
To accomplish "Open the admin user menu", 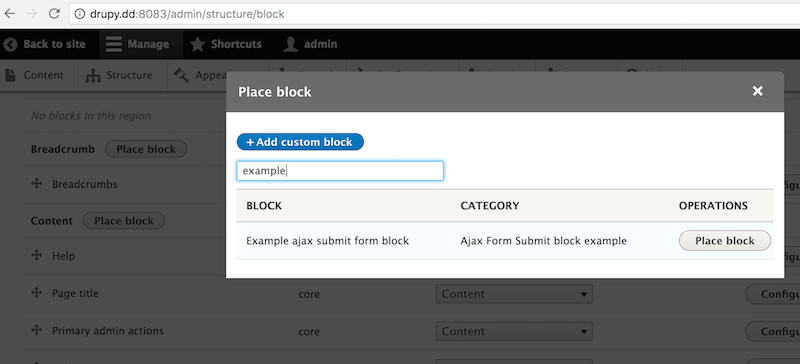I will pos(311,44).
